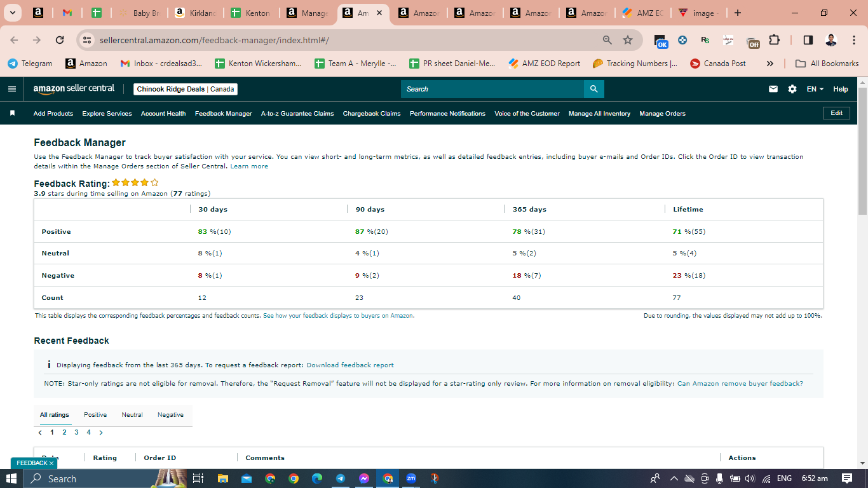Screen dimensions: 868x488
Task: Click the blue OK extension icon
Action: tap(661, 41)
